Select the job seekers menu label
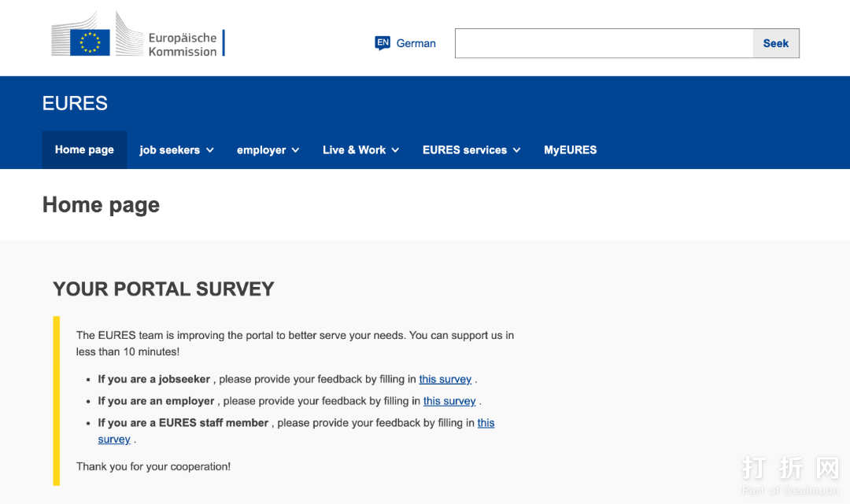This screenshot has width=850, height=504. [x=169, y=150]
